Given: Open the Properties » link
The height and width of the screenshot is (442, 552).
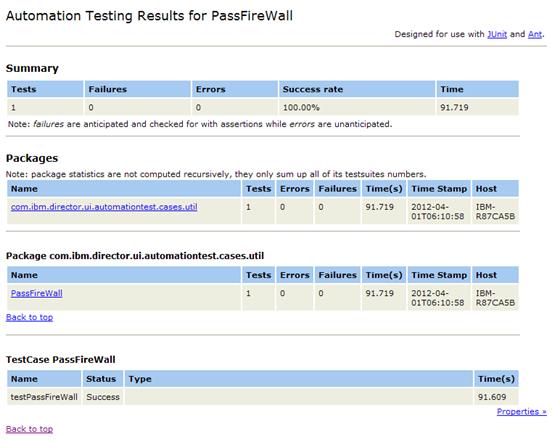Looking at the screenshot, I should pos(522,411).
